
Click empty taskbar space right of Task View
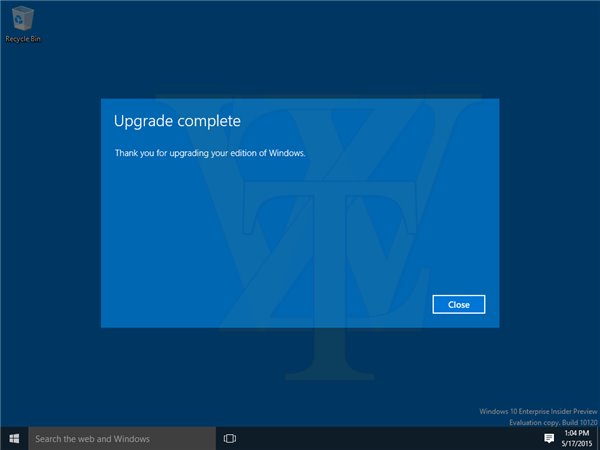pos(380,438)
